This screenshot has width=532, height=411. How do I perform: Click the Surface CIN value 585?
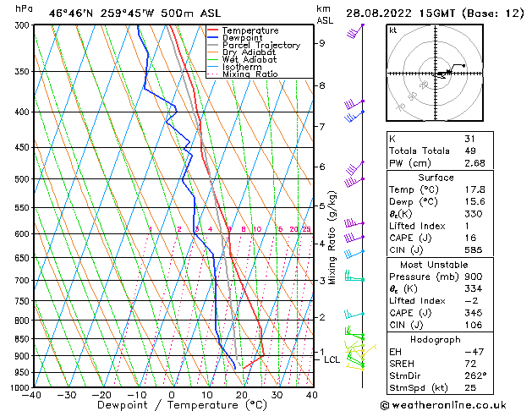[x=474, y=250]
